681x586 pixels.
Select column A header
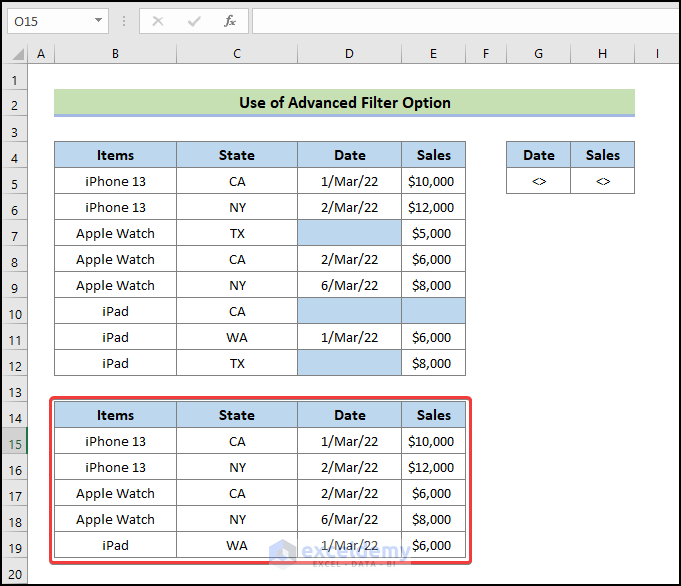[x=41, y=54]
